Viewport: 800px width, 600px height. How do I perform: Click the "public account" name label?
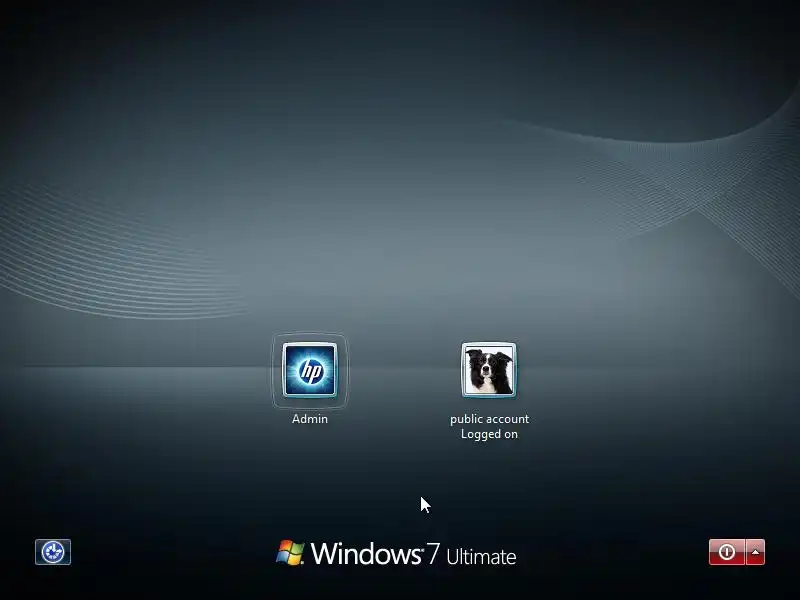(x=489, y=419)
